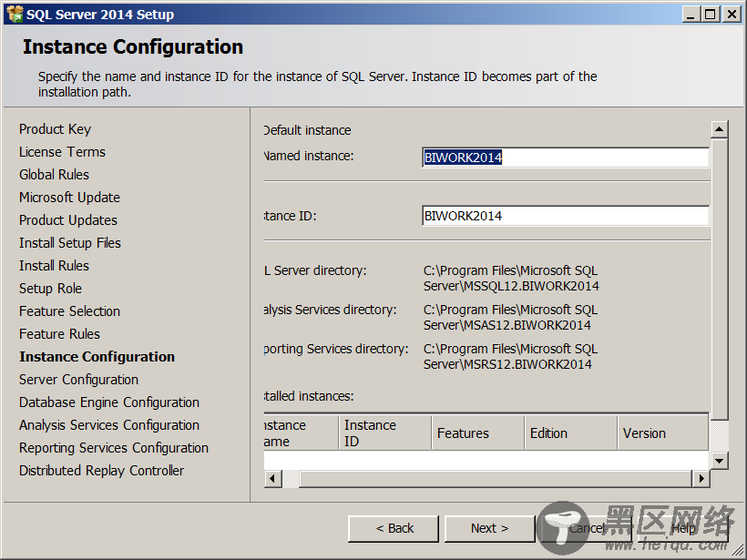Cancel the SQL Server setup
Viewport: 747px width, 560px height.
click(x=587, y=528)
